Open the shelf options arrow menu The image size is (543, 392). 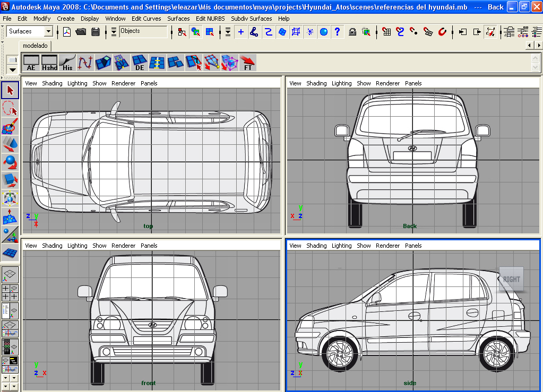pyautogui.click(x=12, y=69)
